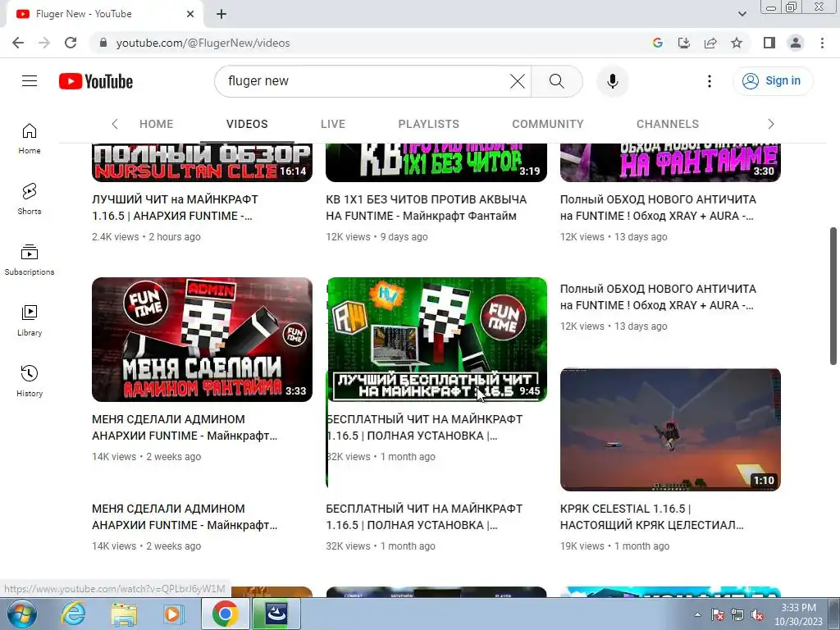The image size is (840, 630).
Task: Click the share page icon
Action: (710, 43)
